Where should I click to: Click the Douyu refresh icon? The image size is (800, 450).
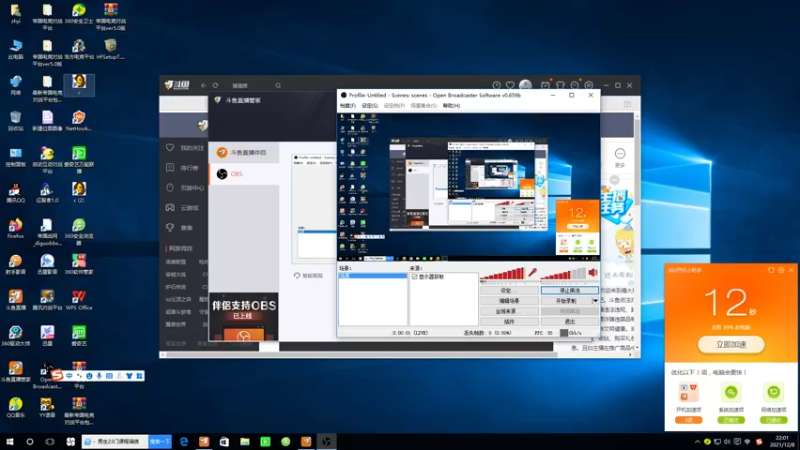[215, 85]
